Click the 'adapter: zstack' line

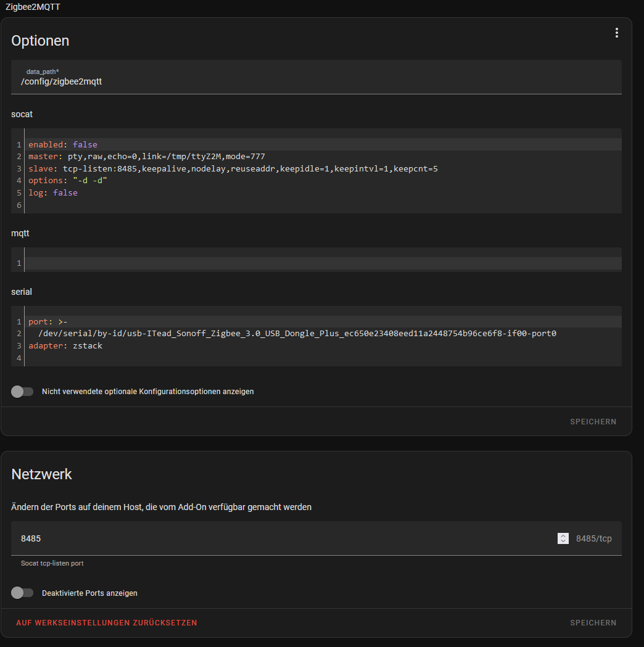[x=324, y=346]
